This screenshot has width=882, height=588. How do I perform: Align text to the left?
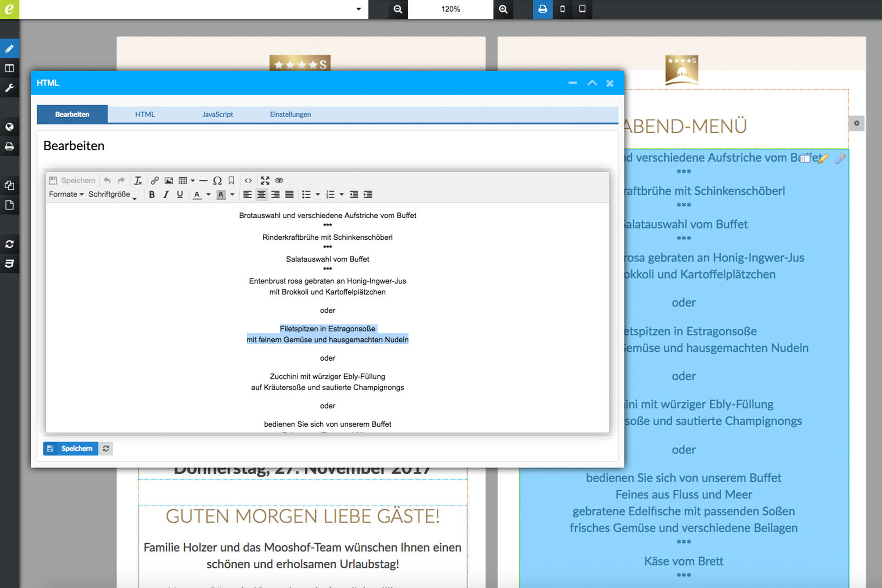(x=247, y=195)
